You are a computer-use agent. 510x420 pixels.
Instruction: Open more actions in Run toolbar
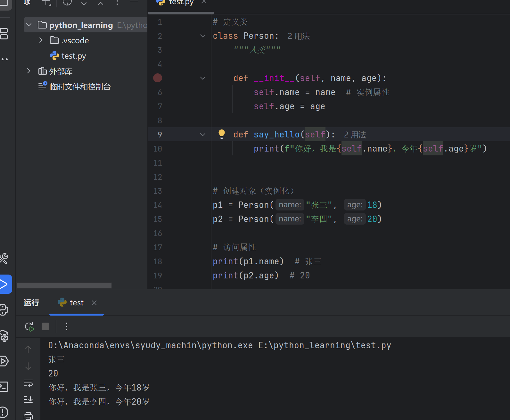pyautogui.click(x=67, y=326)
